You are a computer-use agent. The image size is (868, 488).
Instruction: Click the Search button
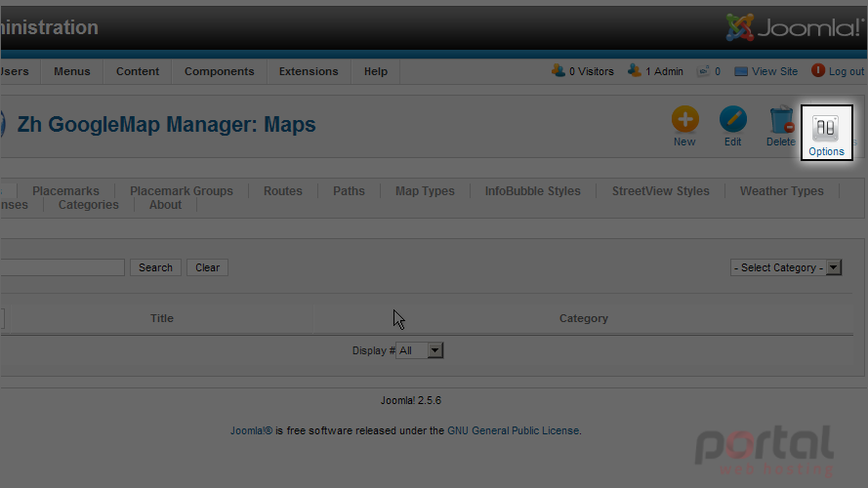(x=155, y=267)
